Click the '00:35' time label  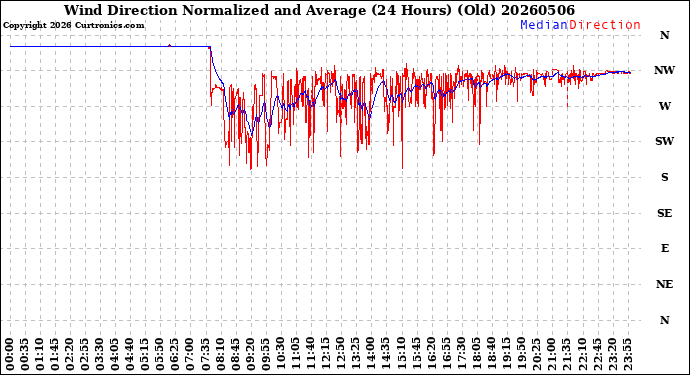[x=25, y=355]
